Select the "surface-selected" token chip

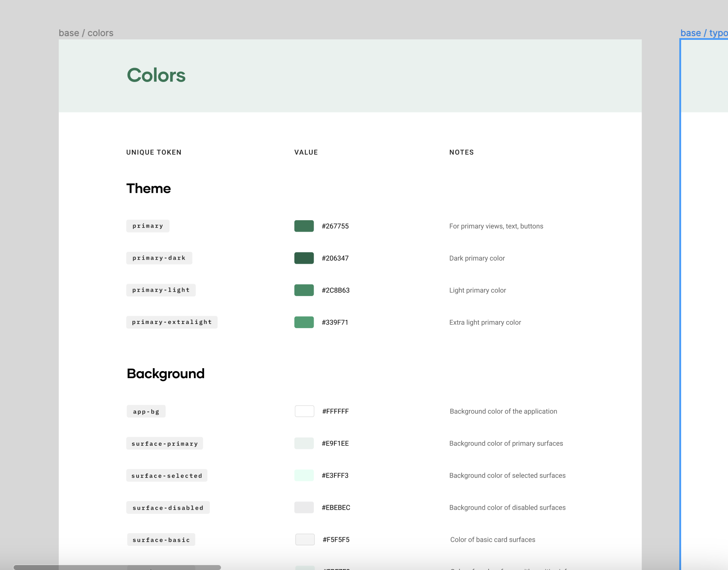(x=166, y=476)
